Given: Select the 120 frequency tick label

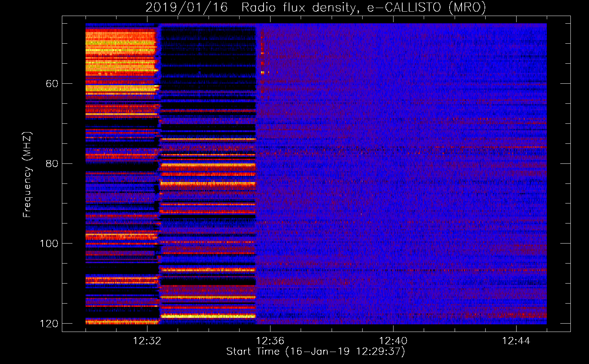Looking at the screenshot, I should tap(49, 324).
